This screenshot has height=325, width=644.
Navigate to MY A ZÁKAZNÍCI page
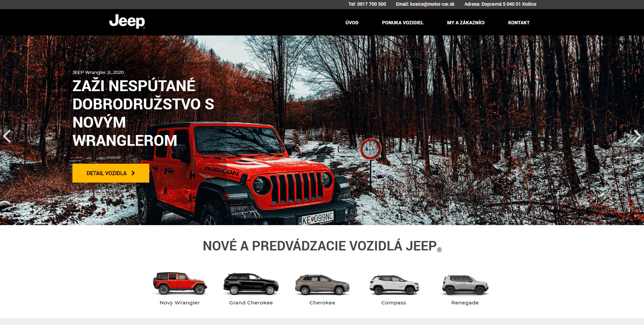[465, 23]
